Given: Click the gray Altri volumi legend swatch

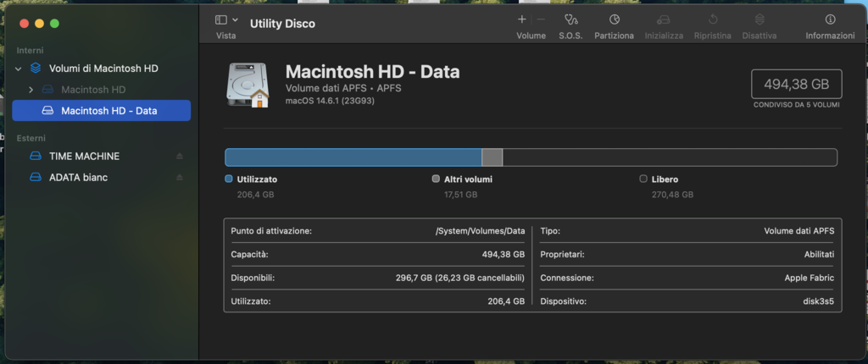Looking at the screenshot, I should [x=436, y=179].
